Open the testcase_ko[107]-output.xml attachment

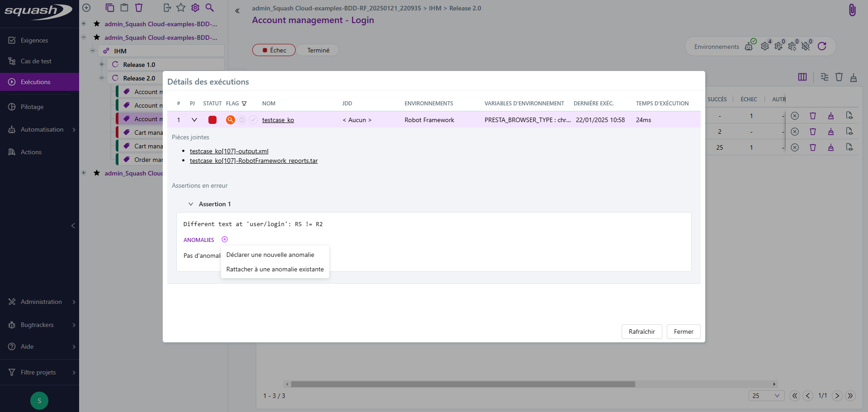coord(229,151)
